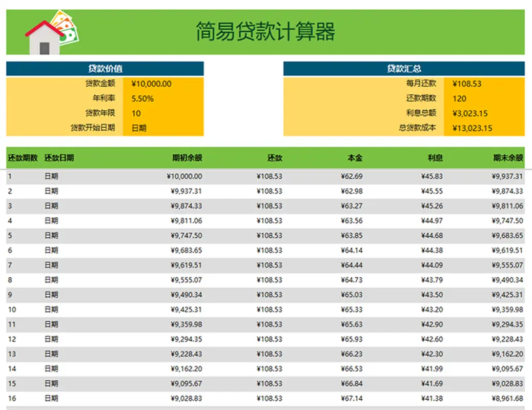This screenshot has height=410, width=532.
Task: Click the 期初余额 column header
Action: pos(187,158)
